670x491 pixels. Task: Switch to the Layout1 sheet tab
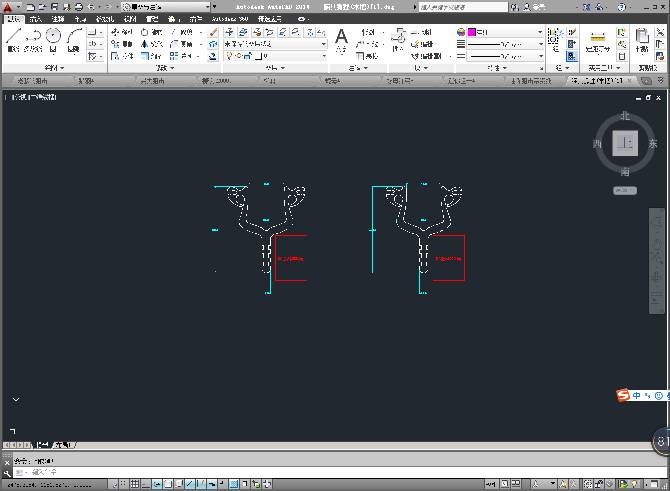(x=64, y=445)
